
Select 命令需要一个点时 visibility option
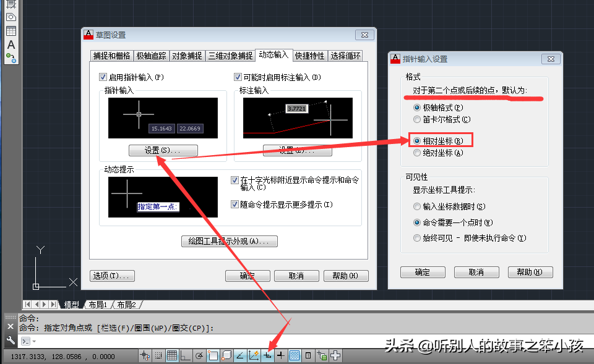click(417, 222)
